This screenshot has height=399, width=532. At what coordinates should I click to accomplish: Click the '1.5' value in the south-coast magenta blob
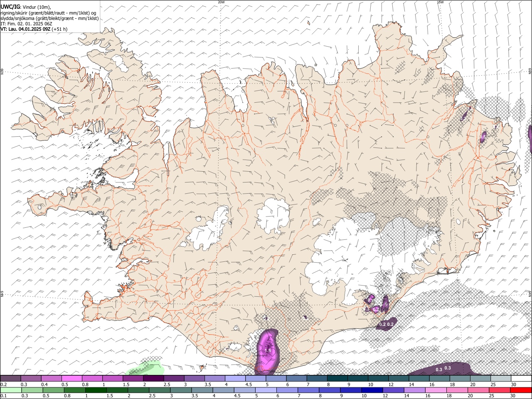click(268, 351)
